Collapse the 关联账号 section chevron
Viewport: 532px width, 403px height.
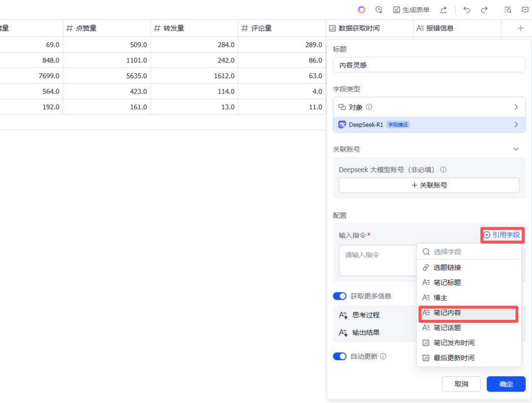pyautogui.click(x=516, y=149)
